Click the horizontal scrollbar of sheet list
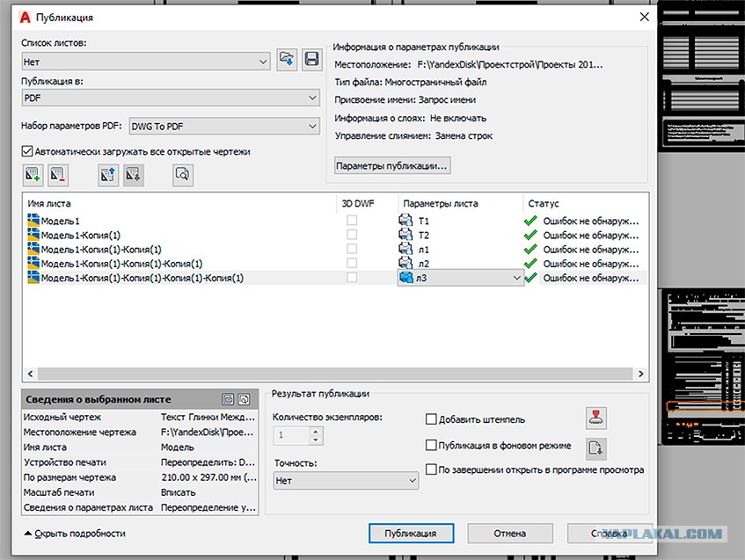 pos(335,374)
